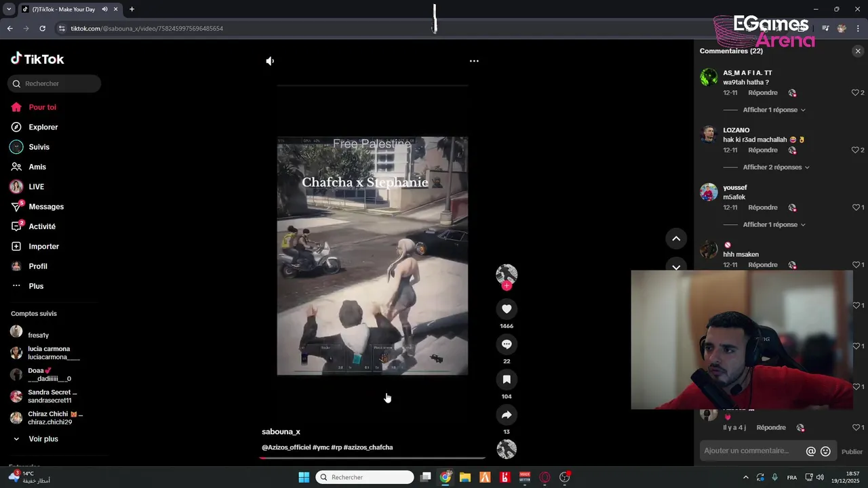Open the Plus menu in sidebar

[x=36, y=286]
